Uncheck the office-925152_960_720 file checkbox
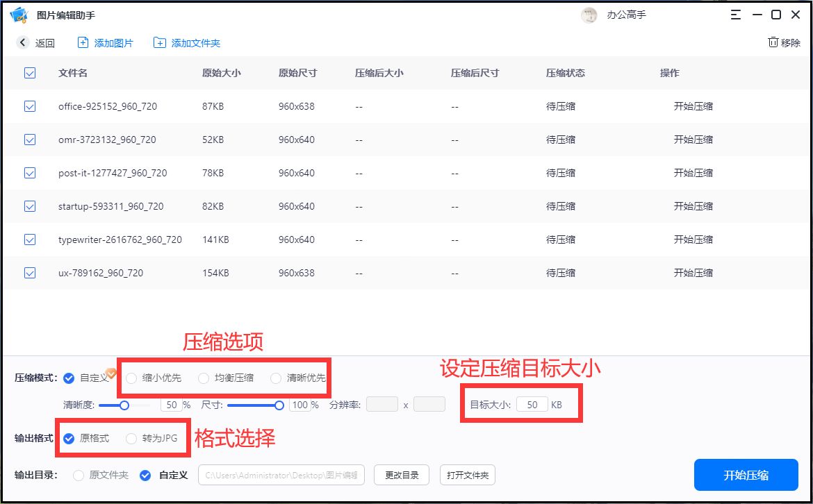Screen dimensions: 813x504 click(x=29, y=106)
